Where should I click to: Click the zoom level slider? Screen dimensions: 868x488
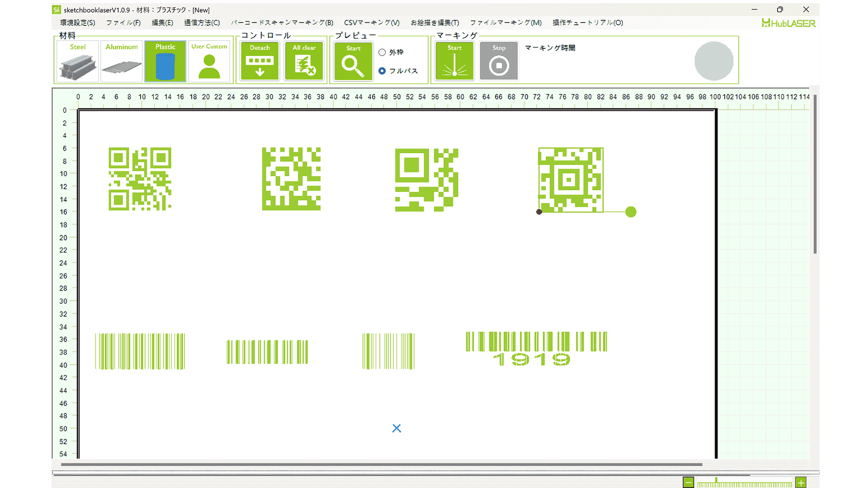click(745, 483)
